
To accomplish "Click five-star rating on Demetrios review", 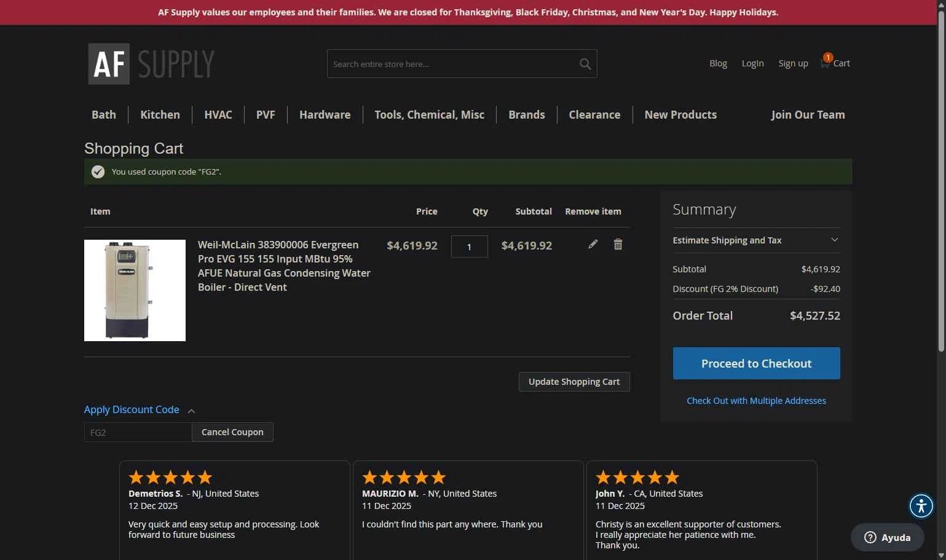I will pyautogui.click(x=170, y=477).
